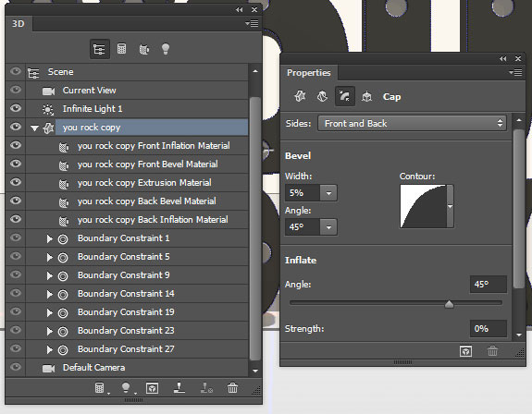Open Coordinates properties icon
This screenshot has height=414, width=532.
point(366,96)
